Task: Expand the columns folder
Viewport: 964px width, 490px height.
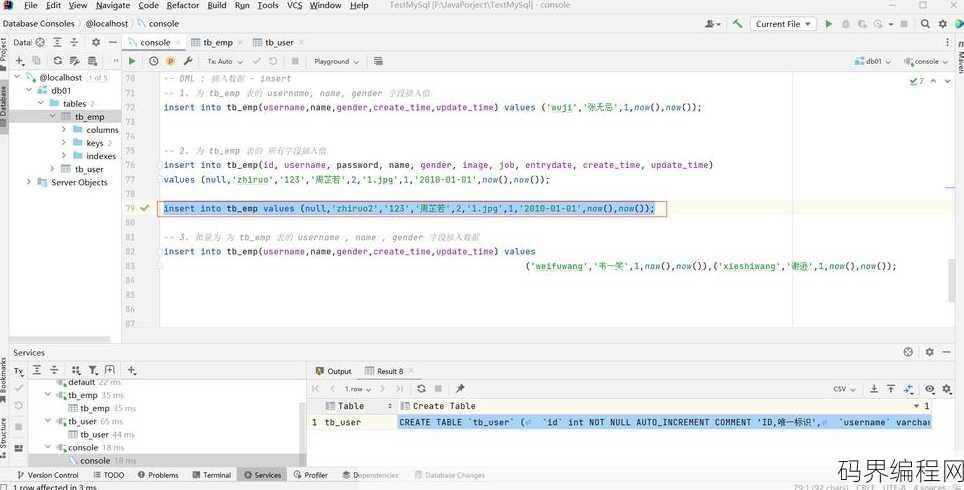Action: click(x=64, y=130)
